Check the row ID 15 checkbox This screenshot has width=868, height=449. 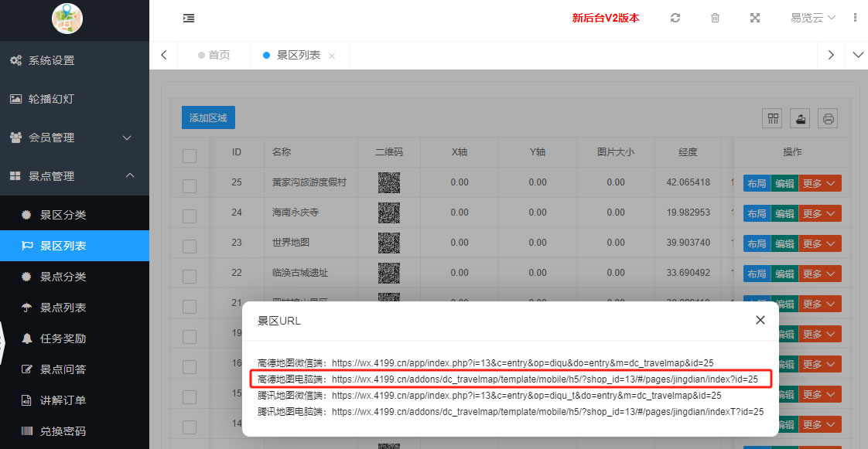click(190, 397)
